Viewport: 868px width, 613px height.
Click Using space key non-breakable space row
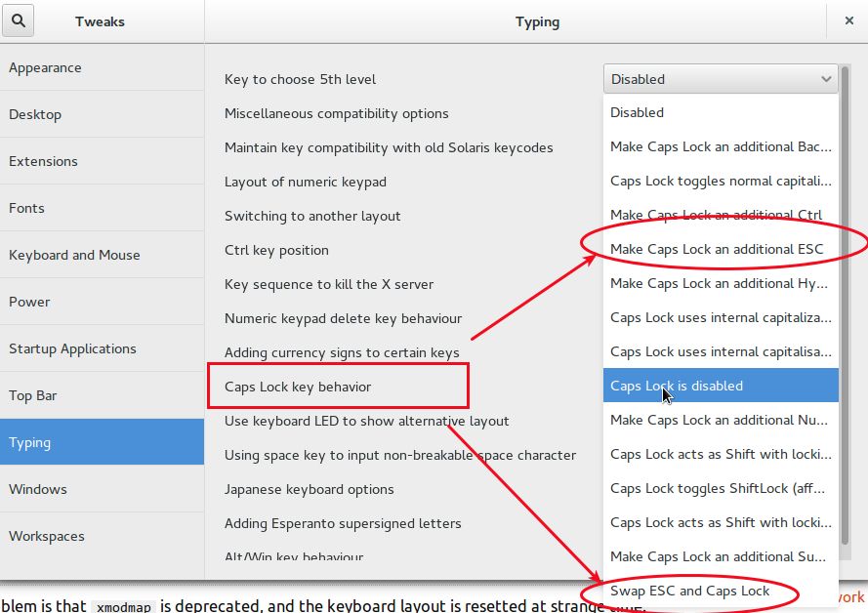[x=400, y=455]
